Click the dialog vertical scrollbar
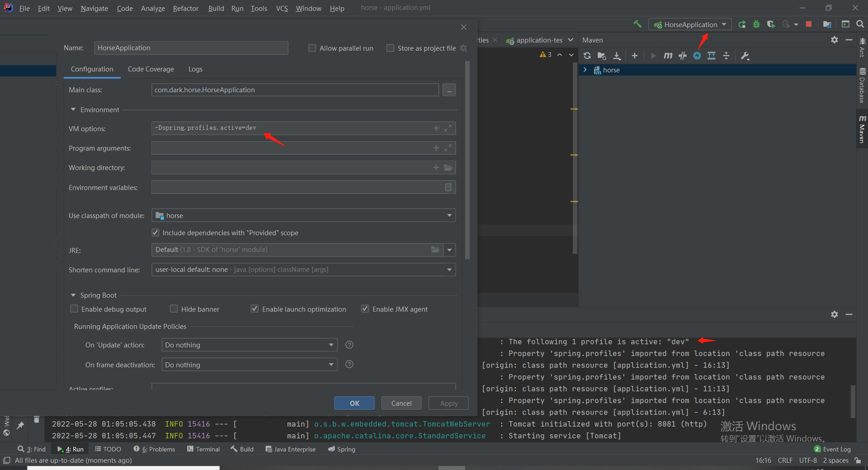The height and width of the screenshot is (470, 868). pyautogui.click(x=467, y=158)
